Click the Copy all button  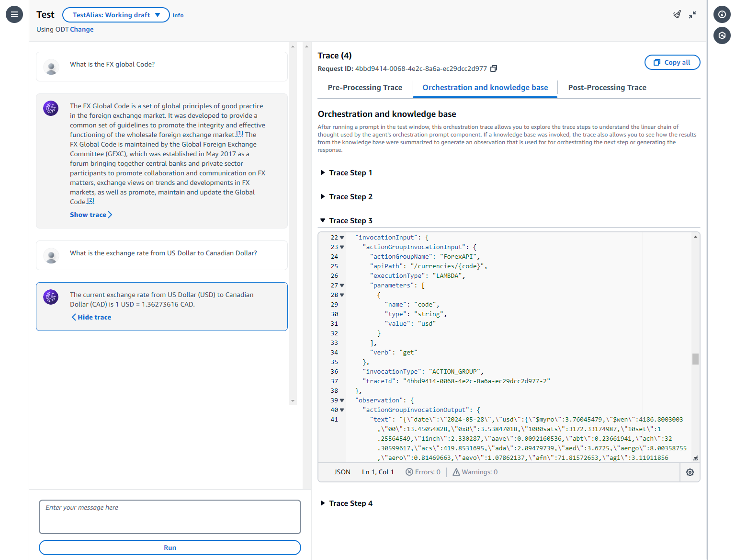click(672, 62)
